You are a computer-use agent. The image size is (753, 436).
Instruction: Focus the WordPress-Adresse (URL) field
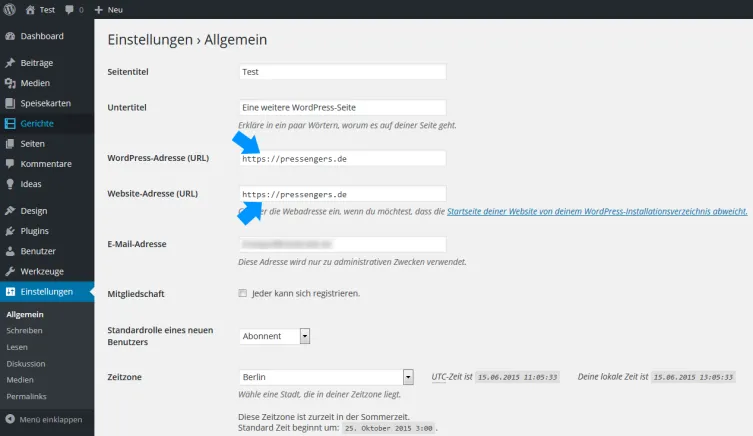coord(342,158)
